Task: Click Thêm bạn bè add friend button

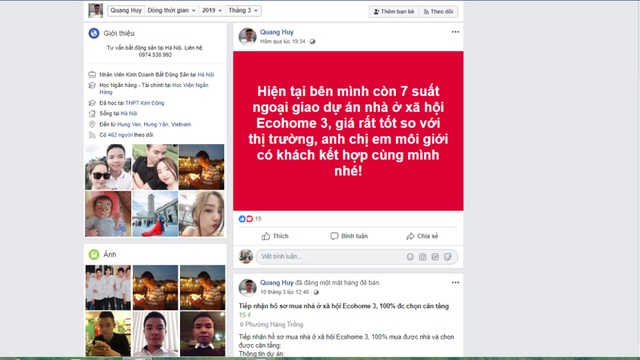Action: [x=394, y=11]
